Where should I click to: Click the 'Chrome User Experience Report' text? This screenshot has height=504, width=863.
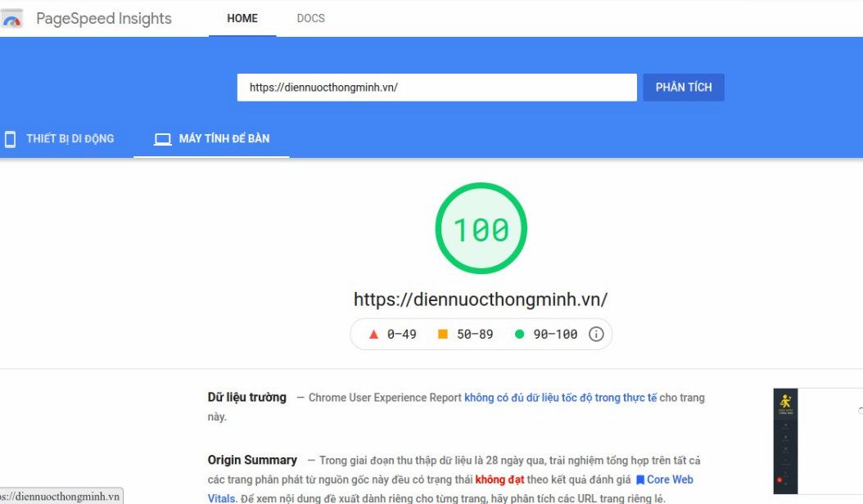(x=385, y=398)
